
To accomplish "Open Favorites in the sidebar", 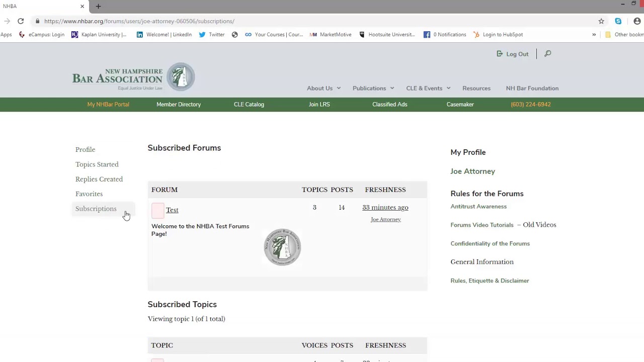I will click(89, 194).
